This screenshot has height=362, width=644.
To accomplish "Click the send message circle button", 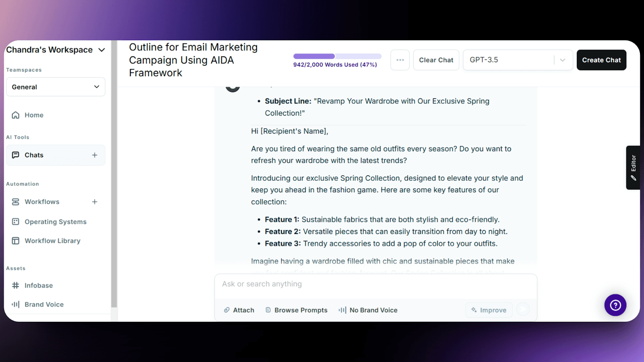I will coord(523,309).
